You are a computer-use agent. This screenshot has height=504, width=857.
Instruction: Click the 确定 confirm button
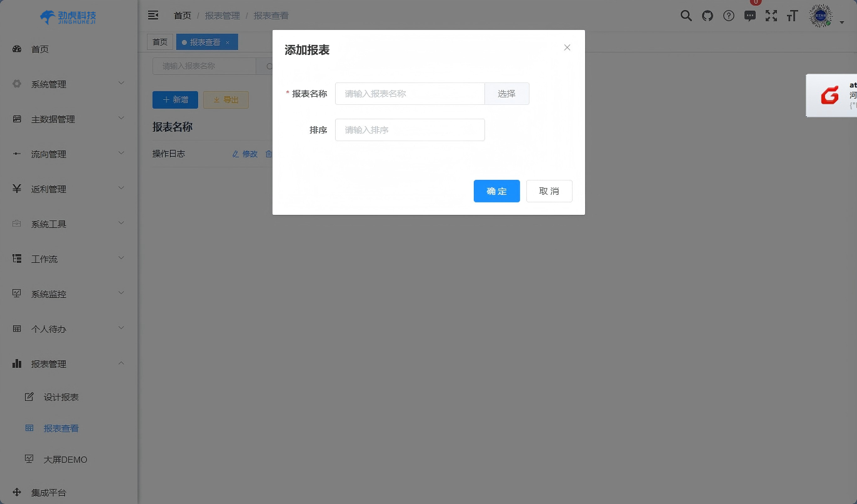coord(496,191)
